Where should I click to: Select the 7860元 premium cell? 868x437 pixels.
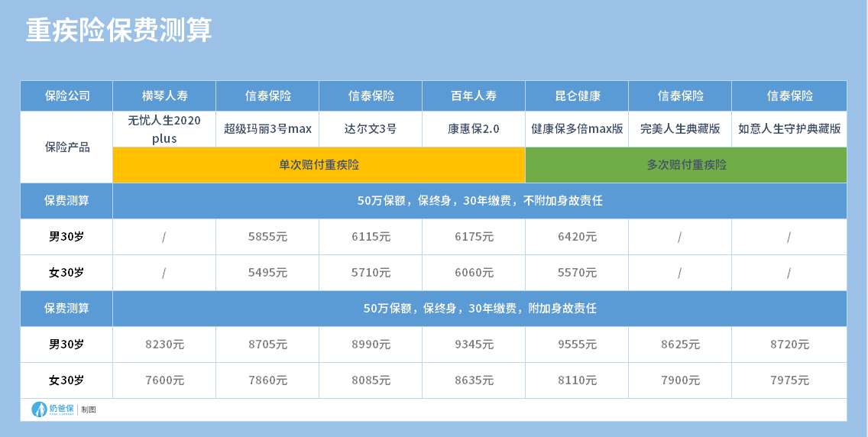point(267,380)
